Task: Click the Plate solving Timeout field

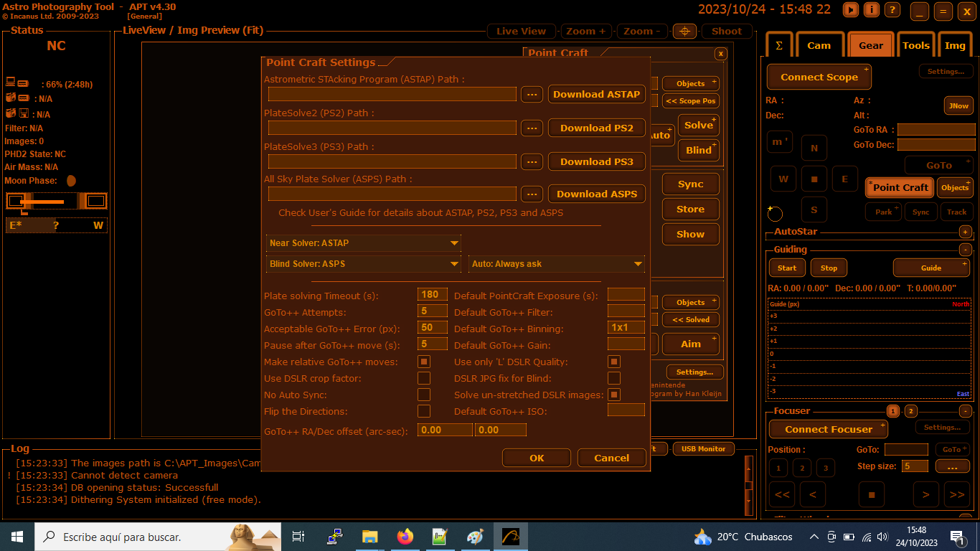Action: coord(433,294)
